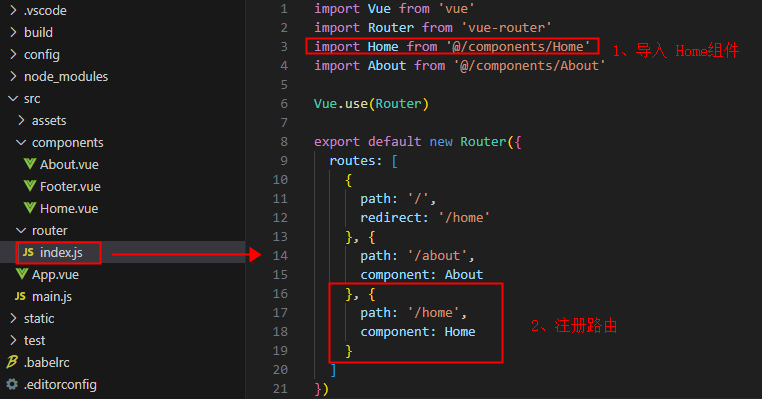
Task: Click Vue.use(Router) statement
Action: (371, 104)
